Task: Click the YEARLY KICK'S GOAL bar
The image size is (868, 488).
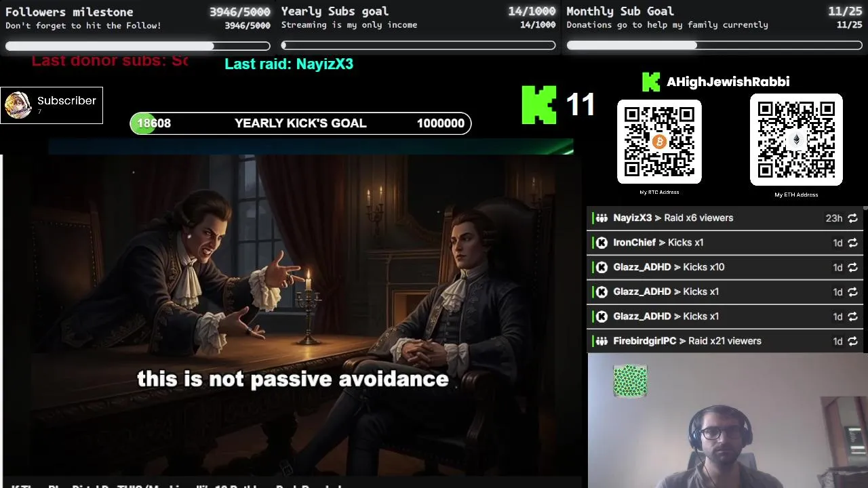Action: 300,123
